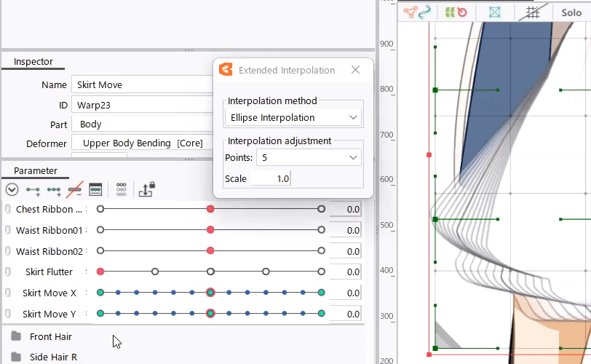Image resolution: width=591 pixels, height=364 pixels.
Task: Click the Chest Ribbon link icon
Action: tap(7, 209)
